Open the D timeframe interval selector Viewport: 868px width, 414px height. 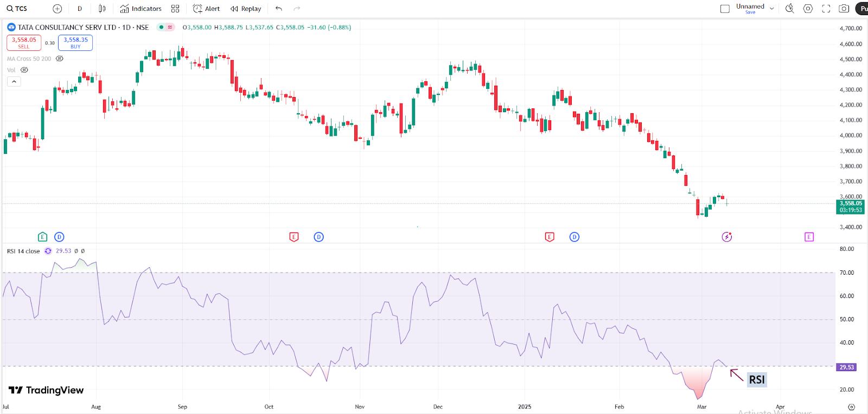click(80, 9)
